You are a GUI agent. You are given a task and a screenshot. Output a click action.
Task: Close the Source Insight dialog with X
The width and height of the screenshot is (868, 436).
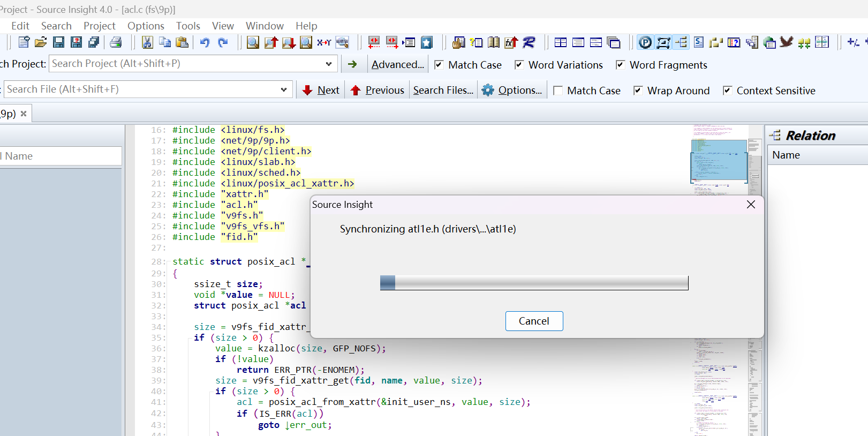pos(751,205)
